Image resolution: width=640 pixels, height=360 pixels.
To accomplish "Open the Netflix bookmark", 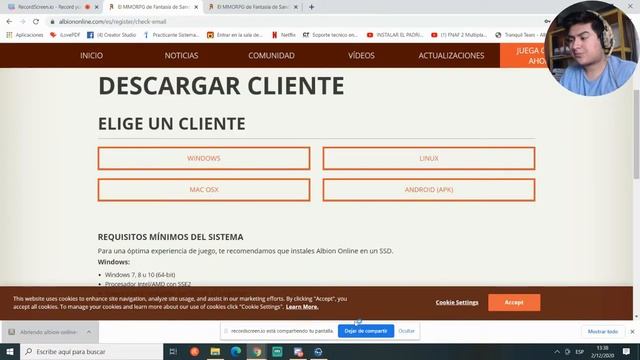I will point(284,35).
